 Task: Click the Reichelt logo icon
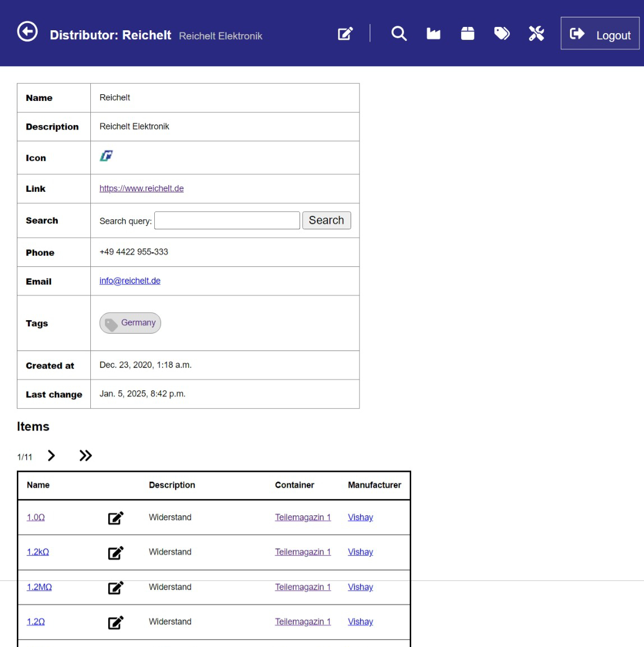tap(106, 156)
